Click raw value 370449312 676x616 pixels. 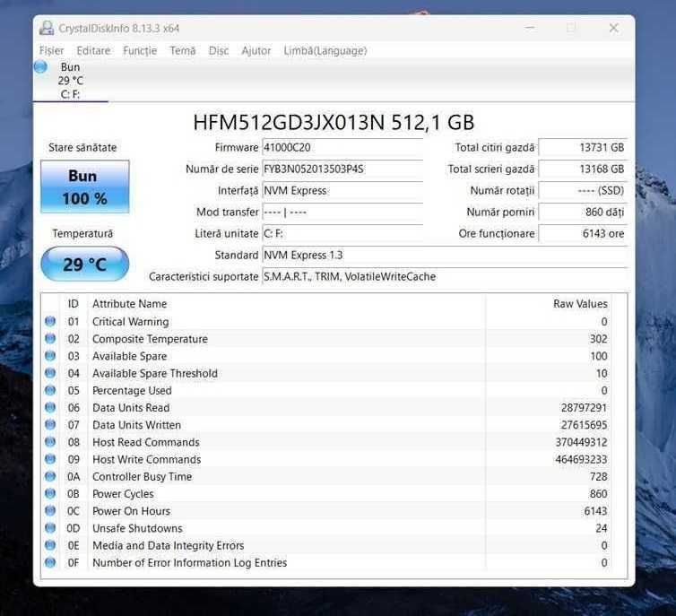[x=581, y=442]
